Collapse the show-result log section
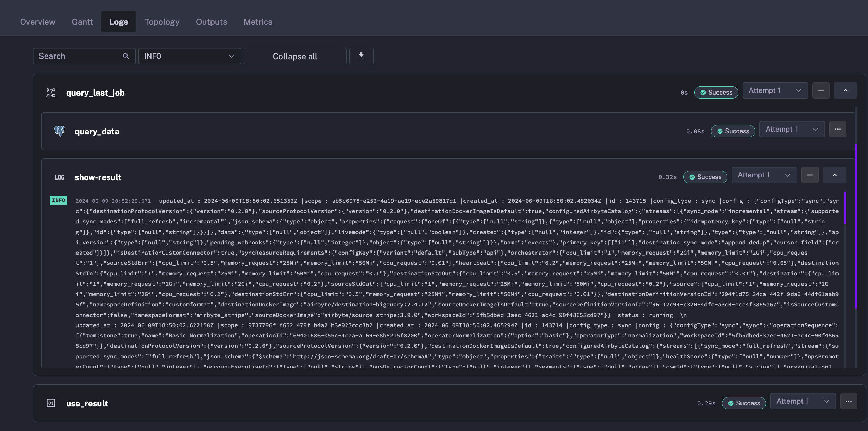This screenshot has width=868, height=431. coord(834,175)
